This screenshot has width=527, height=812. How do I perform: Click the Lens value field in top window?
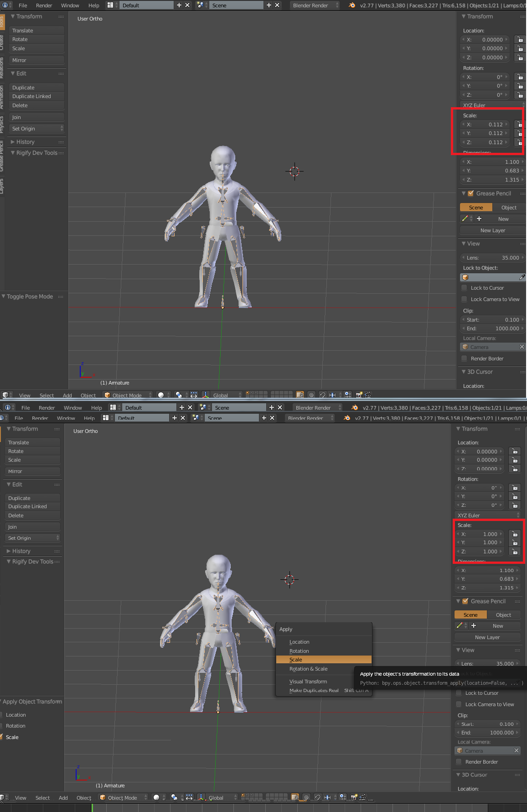tap(493, 258)
